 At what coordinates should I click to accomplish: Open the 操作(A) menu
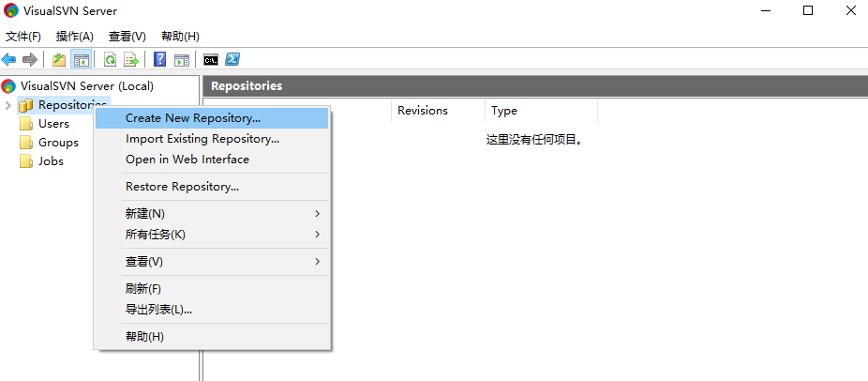pyautogui.click(x=75, y=37)
